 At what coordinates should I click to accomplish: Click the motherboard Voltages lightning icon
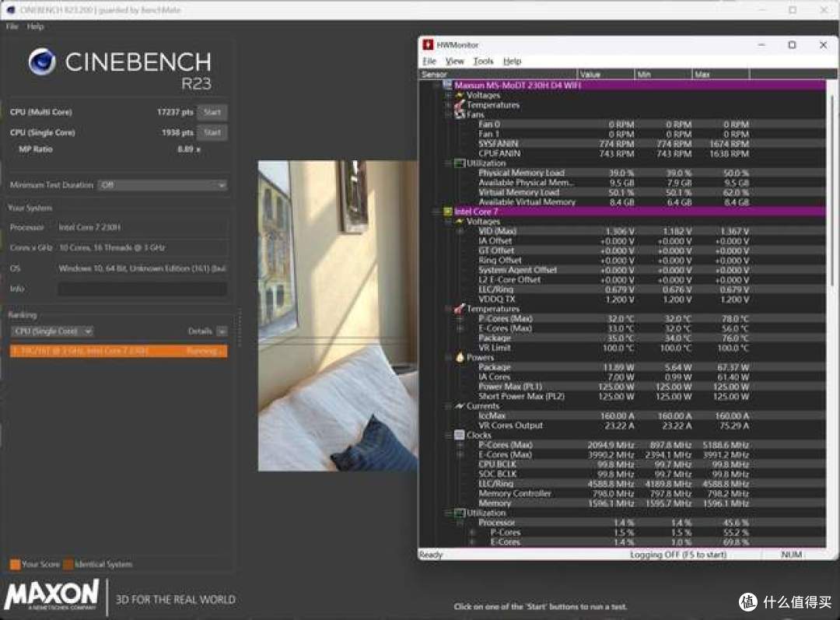[x=459, y=95]
